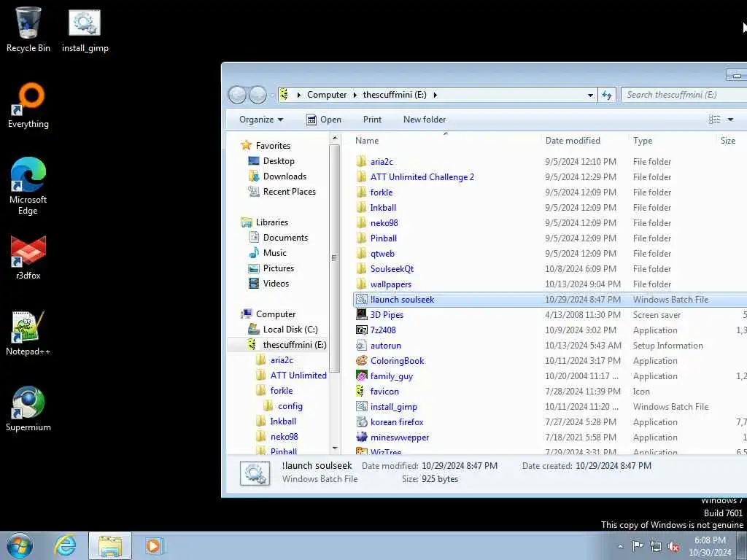Viewport: 747px width, 560px height.
Task: Select the 3D Pipes screen saver
Action: pos(387,315)
